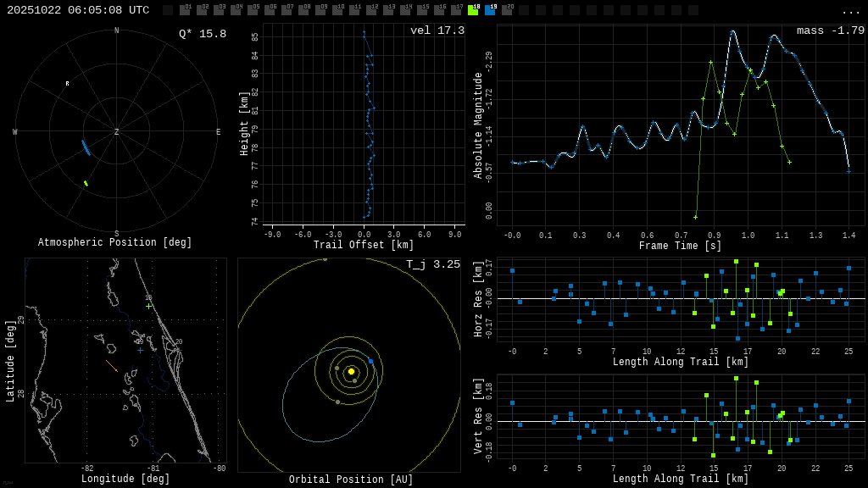Image resolution: width=868 pixels, height=488 pixels.
Task: Select the green trail in sky plot
Action: click(x=86, y=183)
